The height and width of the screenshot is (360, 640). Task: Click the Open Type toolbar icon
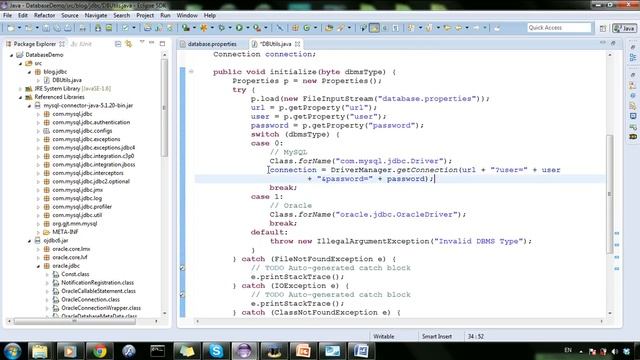coord(329,28)
